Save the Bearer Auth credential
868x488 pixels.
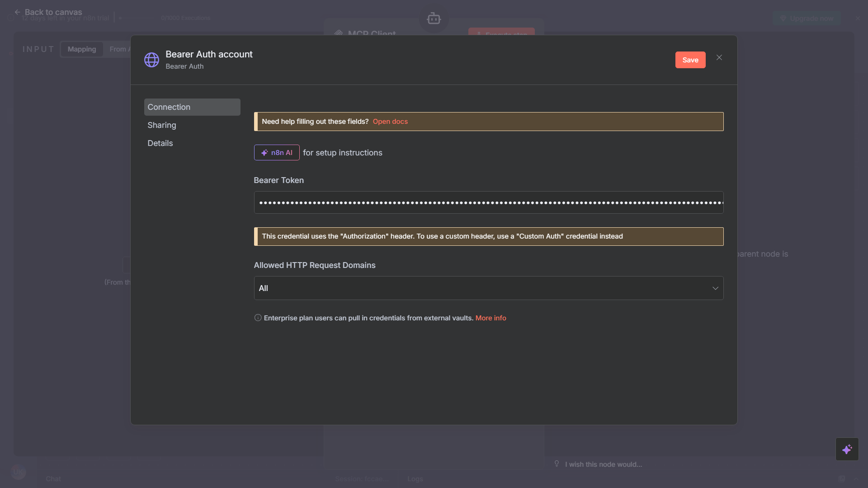[x=690, y=60]
